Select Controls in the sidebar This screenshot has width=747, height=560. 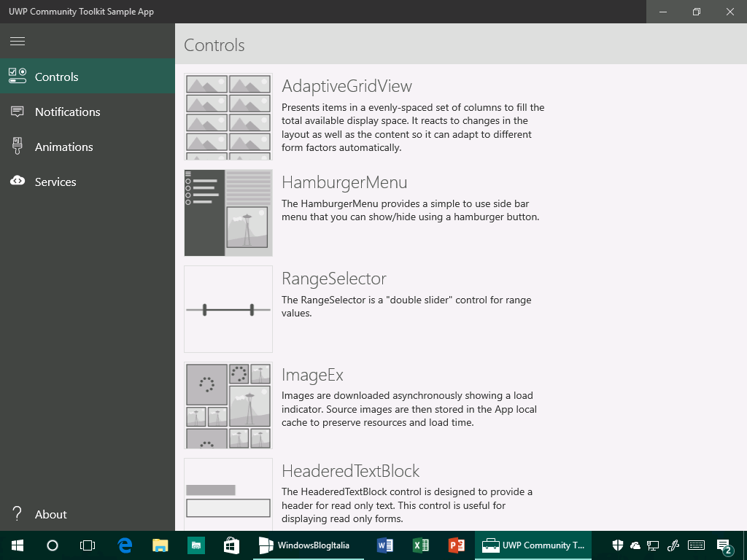(x=88, y=76)
